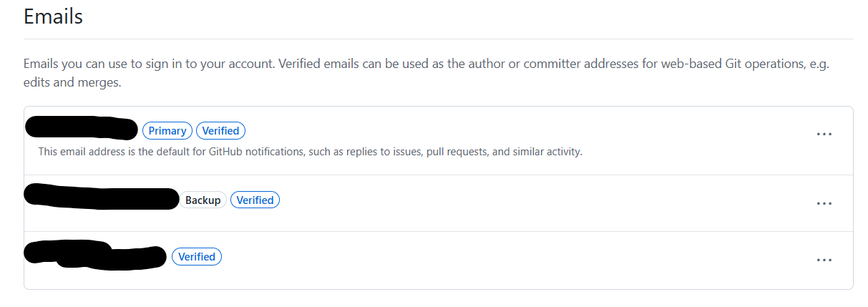Click the Verified badge in the last email row
This screenshot has height=307, width=868.
click(197, 256)
